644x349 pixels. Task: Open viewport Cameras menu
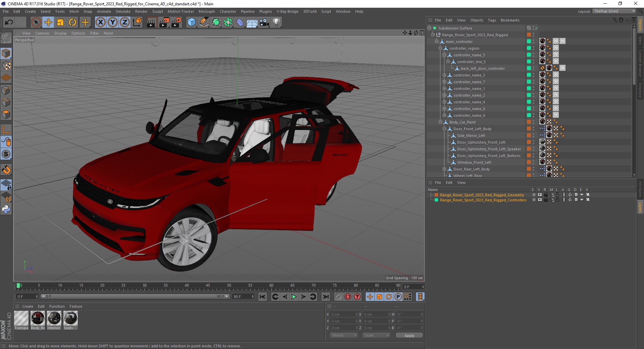[42, 33]
